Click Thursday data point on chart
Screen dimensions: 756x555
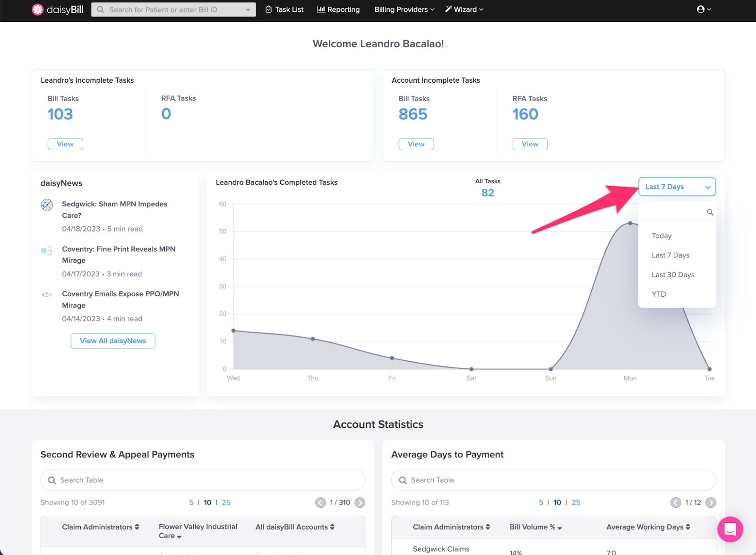[313, 339]
